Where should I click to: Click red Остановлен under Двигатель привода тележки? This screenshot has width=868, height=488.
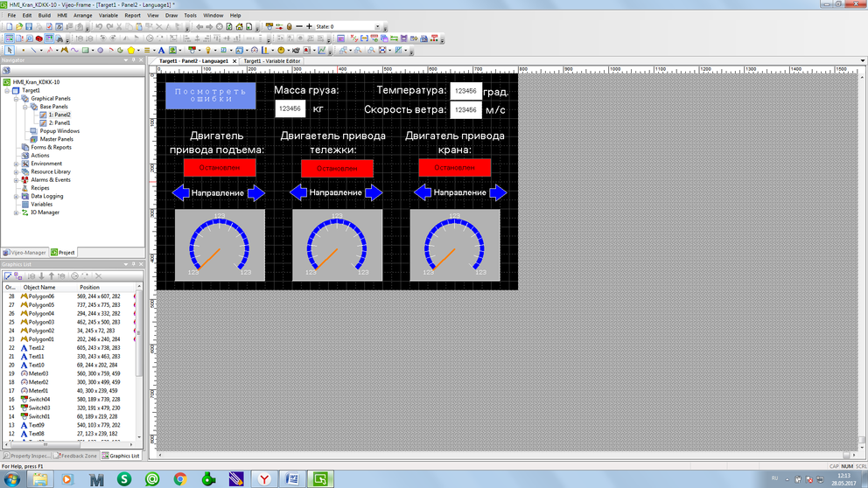pyautogui.click(x=337, y=168)
